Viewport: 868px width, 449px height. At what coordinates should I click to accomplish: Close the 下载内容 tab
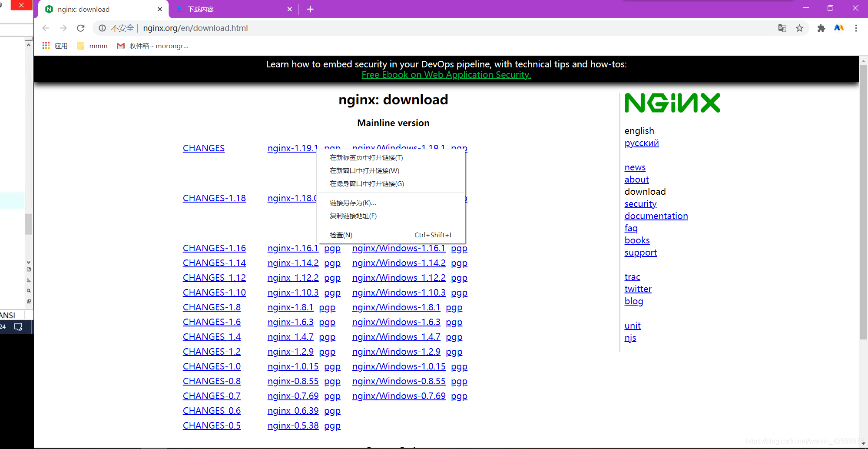click(290, 9)
